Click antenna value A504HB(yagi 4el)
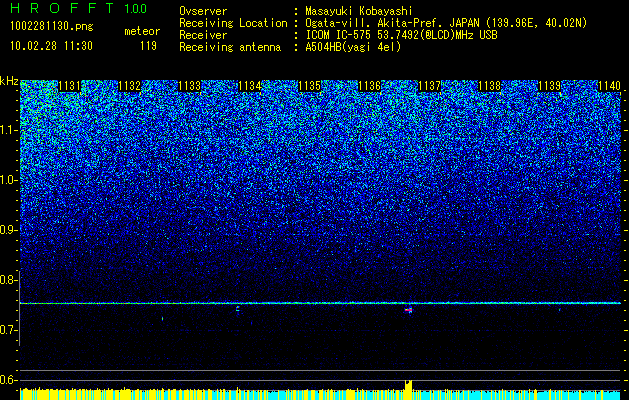Image resolution: width=629 pixels, height=400 pixels. pyautogui.click(x=353, y=47)
